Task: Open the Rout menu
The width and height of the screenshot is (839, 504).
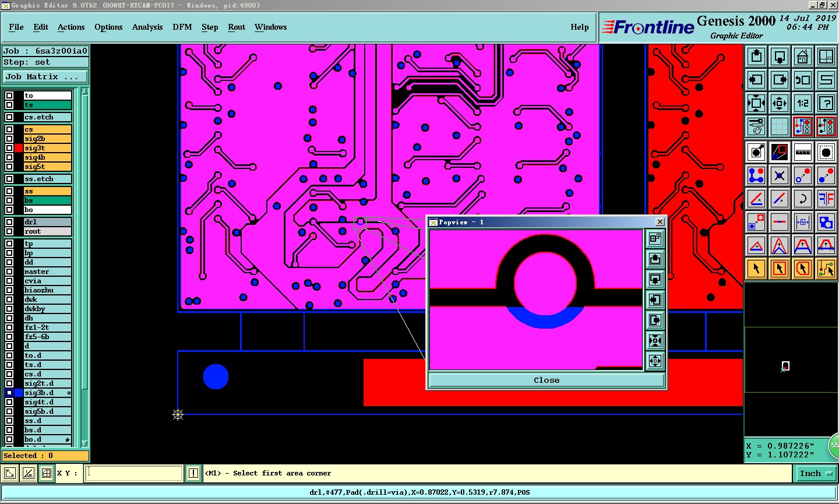Action: (x=237, y=27)
